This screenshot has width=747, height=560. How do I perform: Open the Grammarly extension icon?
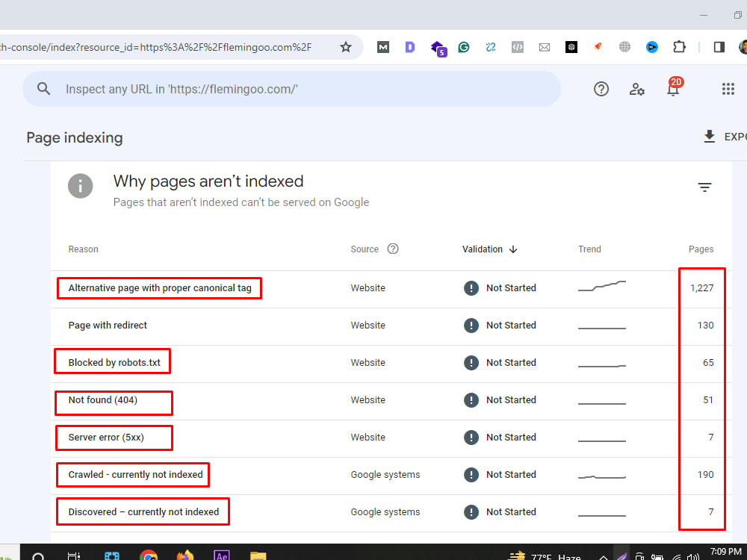coord(464,46)
